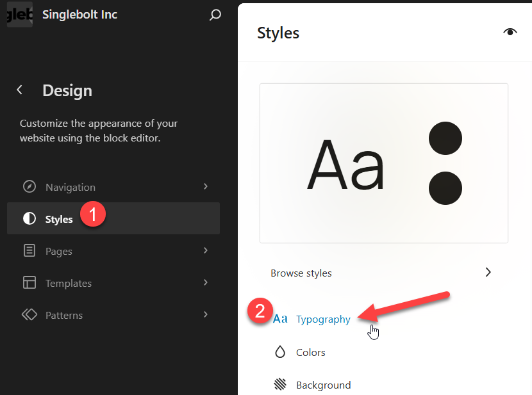Open Browse styles chevron

click(488, 272)
